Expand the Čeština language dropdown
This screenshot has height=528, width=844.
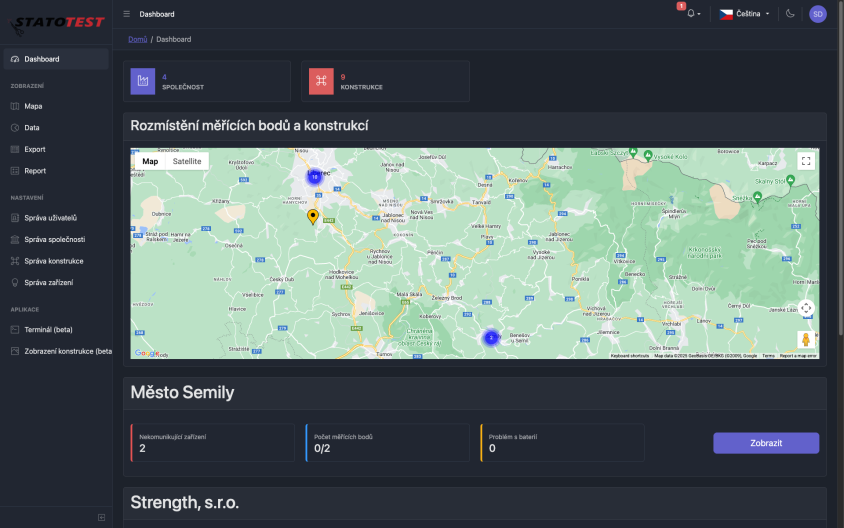(x=745, y=14)
